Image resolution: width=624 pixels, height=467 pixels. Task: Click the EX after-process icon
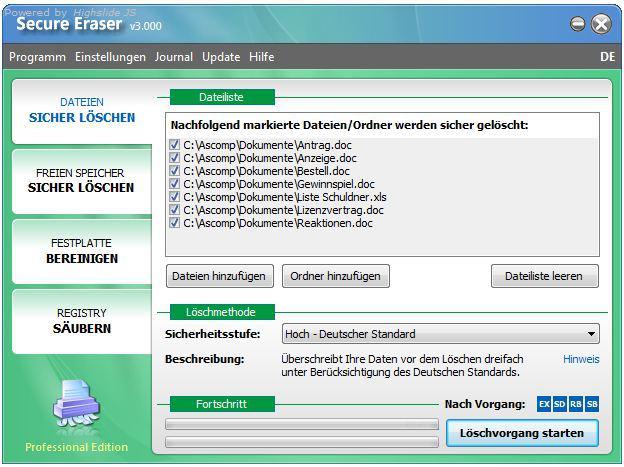click(544, 404)
